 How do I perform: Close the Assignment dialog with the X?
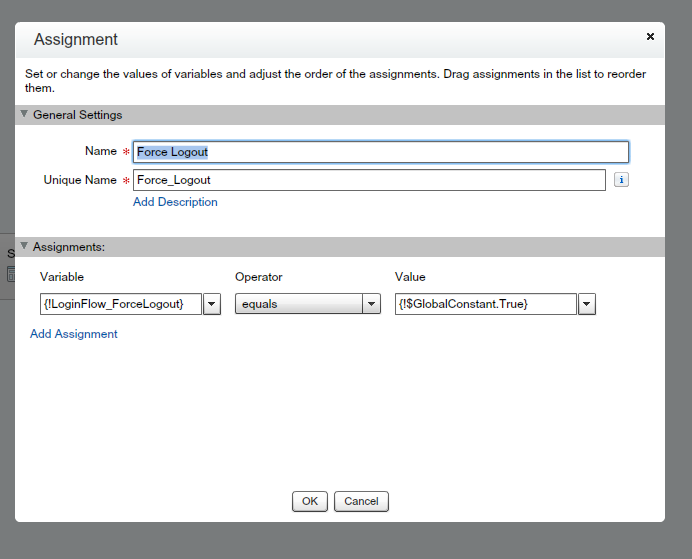point(650,36)
